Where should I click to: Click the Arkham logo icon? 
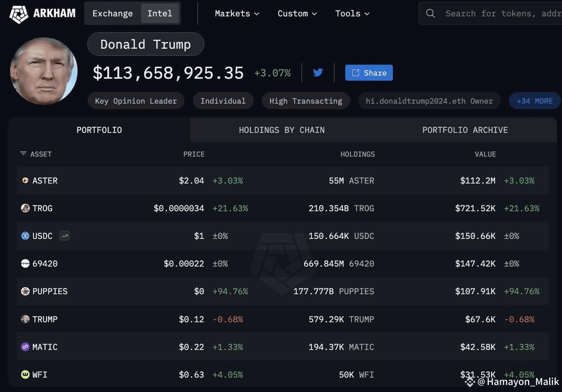pos(19,14)
